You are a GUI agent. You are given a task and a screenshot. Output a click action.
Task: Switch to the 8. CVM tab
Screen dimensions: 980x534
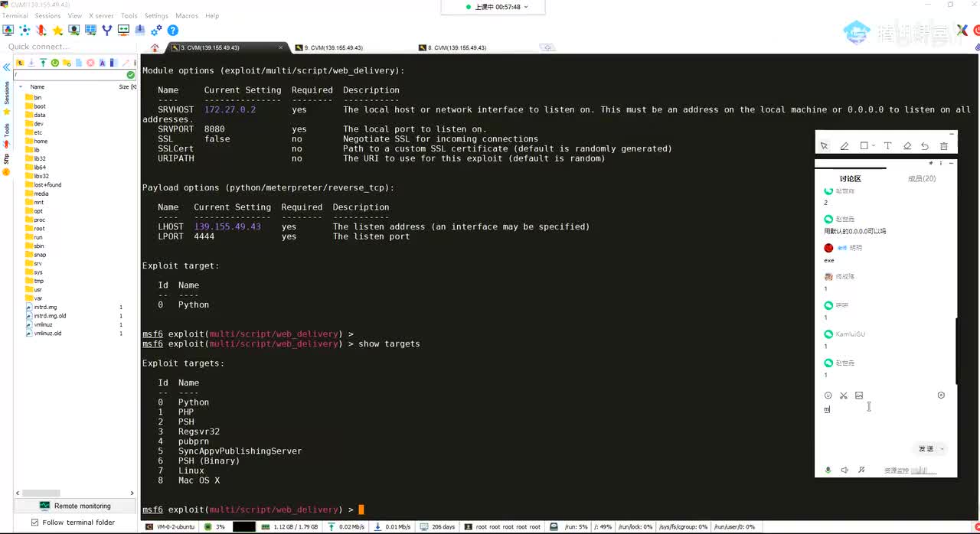pos(456,47)
